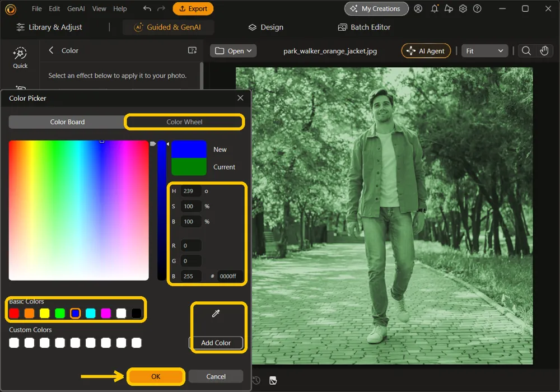Select the orange basic color swatch
The height and width of the screenshot is (392, 560).
[29, 313]
